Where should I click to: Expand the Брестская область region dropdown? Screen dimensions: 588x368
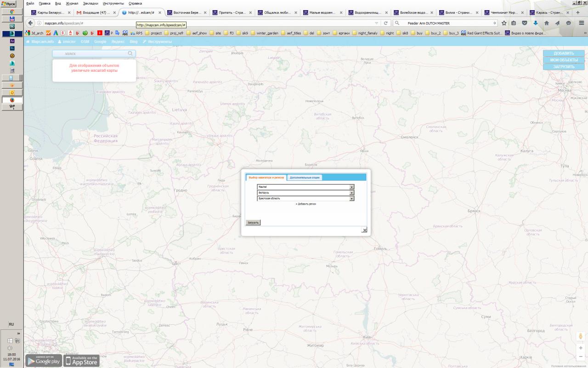click(352, 199)
